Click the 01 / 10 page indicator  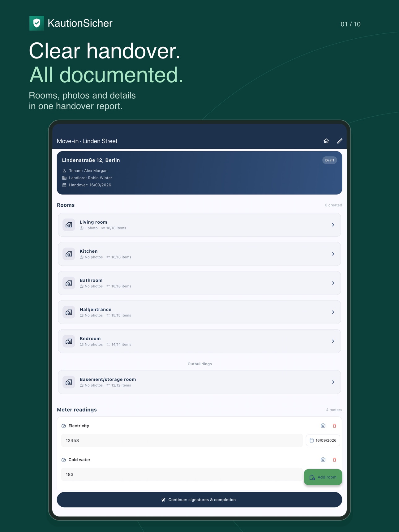coord(350,24)
